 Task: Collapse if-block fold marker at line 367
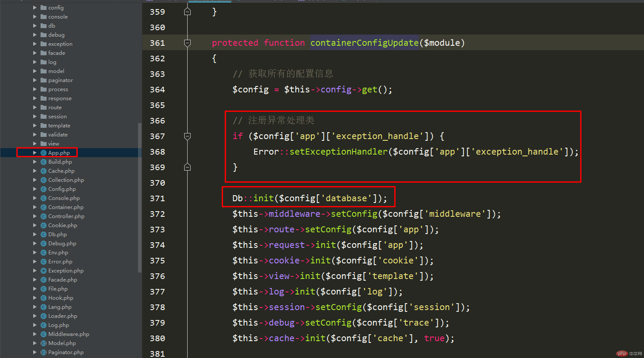point(187,136)
